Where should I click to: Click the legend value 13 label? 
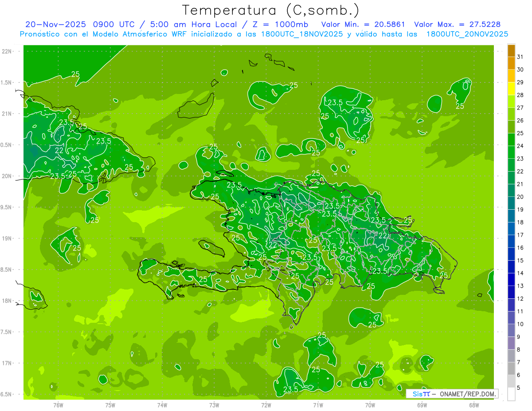(520, 286)
